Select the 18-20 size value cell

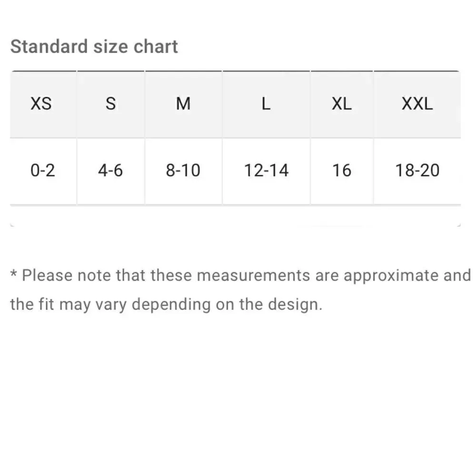point(417,171)
